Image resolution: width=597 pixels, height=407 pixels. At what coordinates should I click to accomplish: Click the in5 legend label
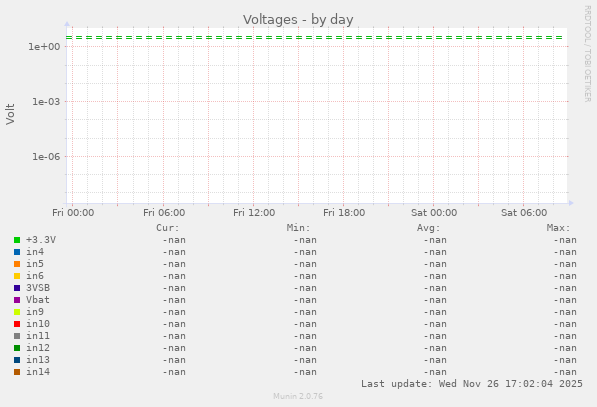click(x=35, y=264)
